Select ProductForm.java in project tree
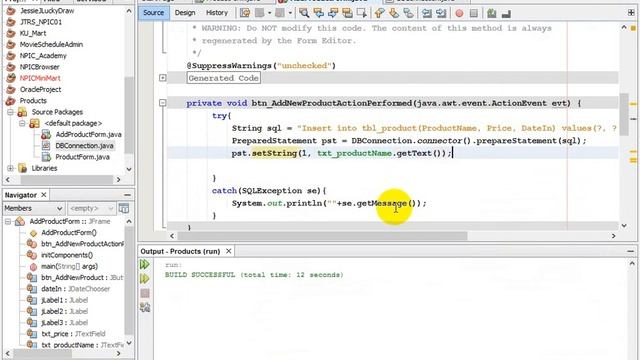Viewport: 640px width, 360px height. tap(82, 157)
